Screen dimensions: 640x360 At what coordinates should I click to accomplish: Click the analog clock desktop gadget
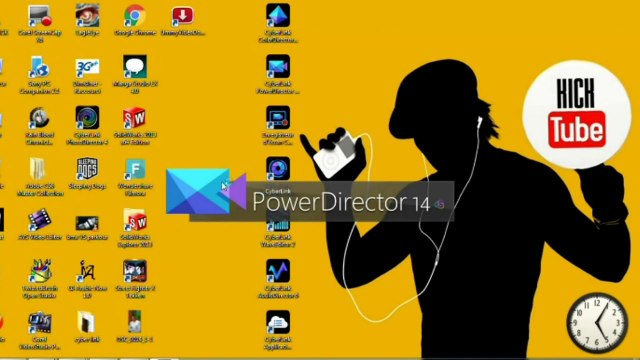[597, 322]
